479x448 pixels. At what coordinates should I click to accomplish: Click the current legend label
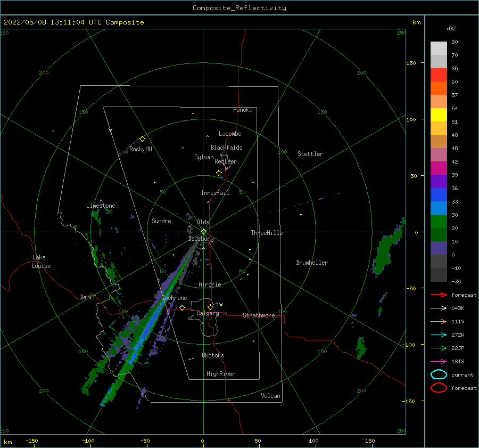463,374
